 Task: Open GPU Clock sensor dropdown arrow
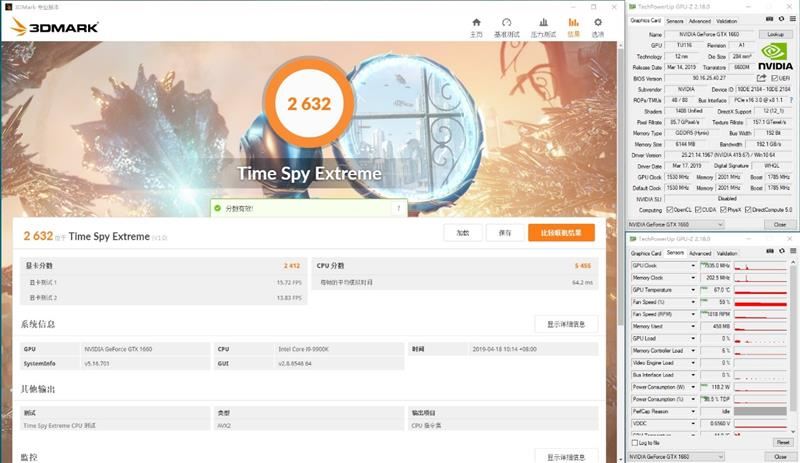[693, 266]
